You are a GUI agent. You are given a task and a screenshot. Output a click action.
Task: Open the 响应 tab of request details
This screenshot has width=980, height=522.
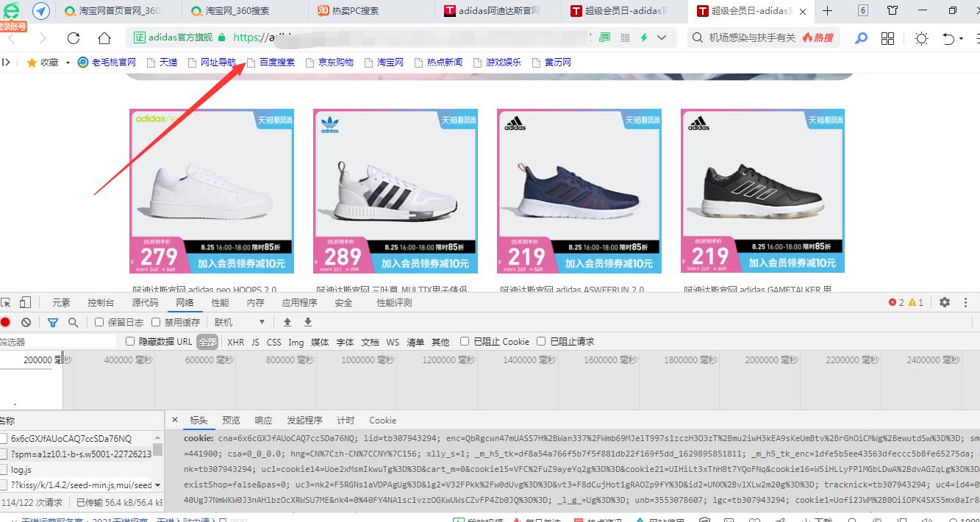262,420
